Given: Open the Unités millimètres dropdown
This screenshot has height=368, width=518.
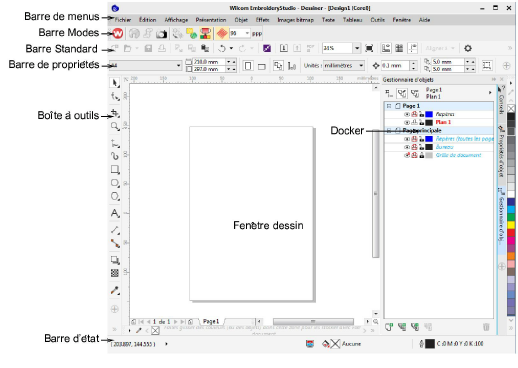Looking at the screenshot, I should click(x=361, y=66).
